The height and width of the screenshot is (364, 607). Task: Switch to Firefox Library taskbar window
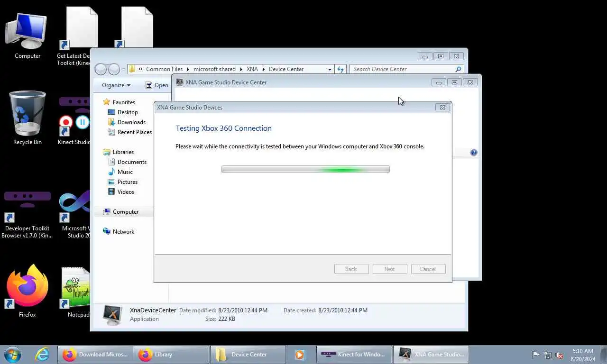pos(171,354)
